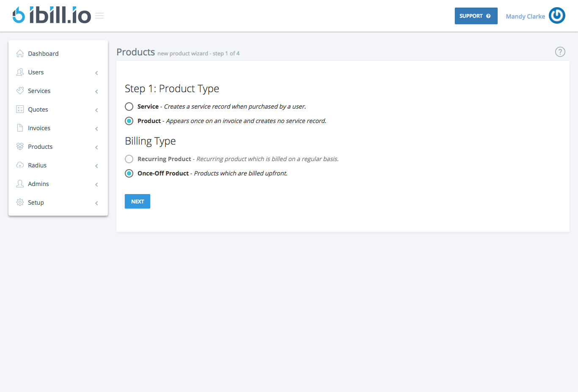Click the Radius cloud icon

coord(19,165)
